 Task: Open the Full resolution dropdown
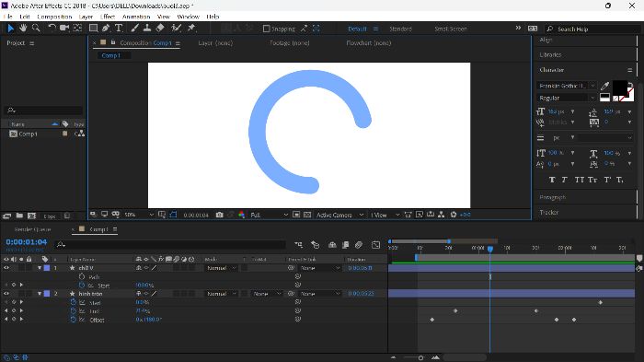(x=269, y=215)
